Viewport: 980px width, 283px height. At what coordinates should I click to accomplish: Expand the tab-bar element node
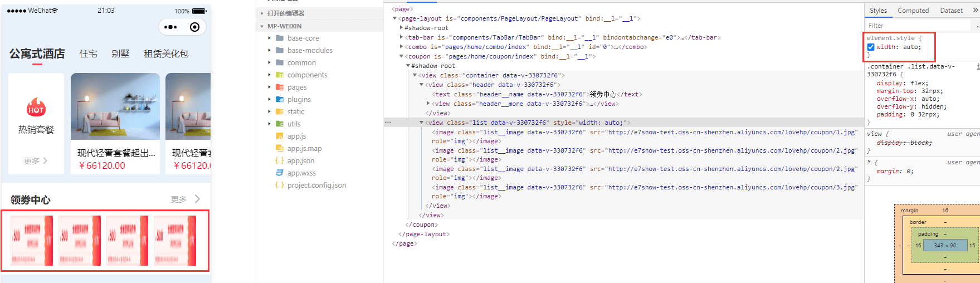(401, 37)
